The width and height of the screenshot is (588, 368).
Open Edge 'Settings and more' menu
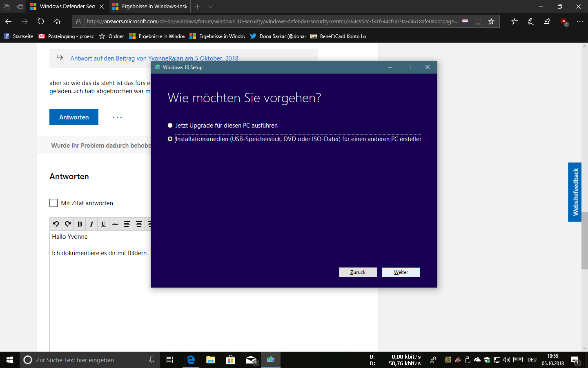580,21
